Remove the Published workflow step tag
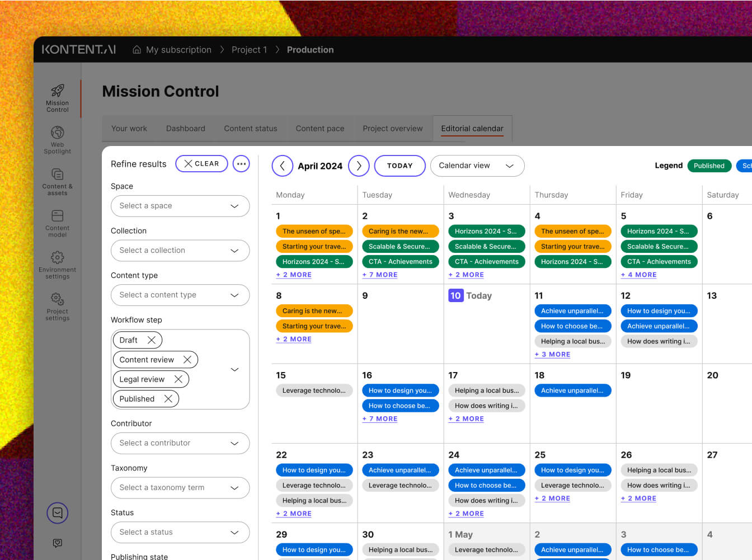Screen dimensions: 752x560 (168, 399)
